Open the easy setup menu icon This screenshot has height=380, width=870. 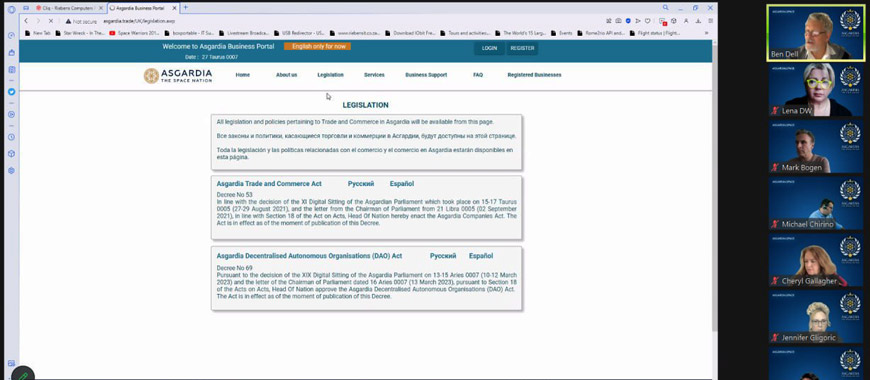click(x=710, y=21)
